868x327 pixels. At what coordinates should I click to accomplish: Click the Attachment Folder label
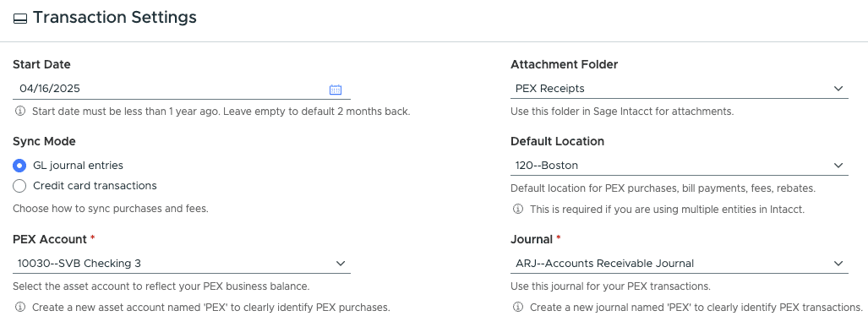click(x=564, y=64)
